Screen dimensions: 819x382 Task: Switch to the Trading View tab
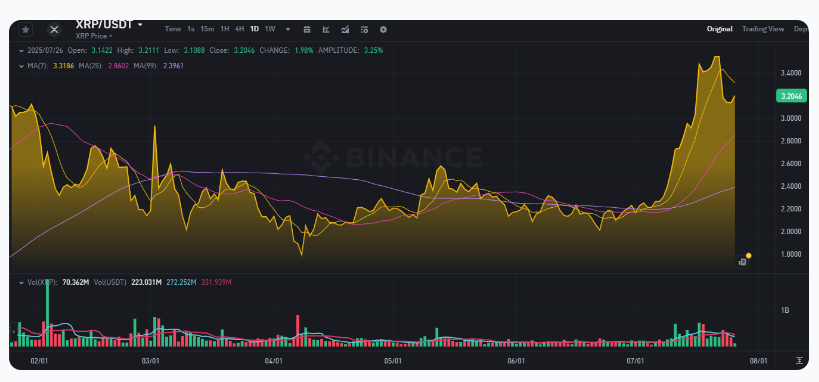point(763,29)
